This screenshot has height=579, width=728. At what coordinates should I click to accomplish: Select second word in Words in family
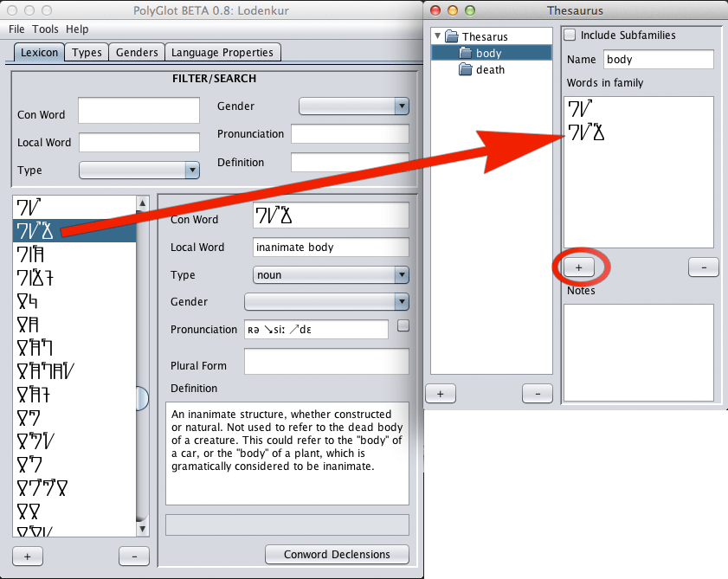point(638,132)
